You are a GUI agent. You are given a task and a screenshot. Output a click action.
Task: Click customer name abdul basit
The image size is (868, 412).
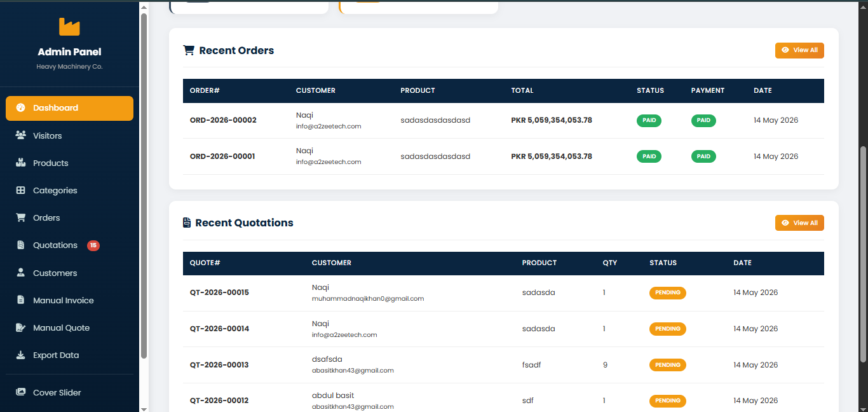coord(333,395)
